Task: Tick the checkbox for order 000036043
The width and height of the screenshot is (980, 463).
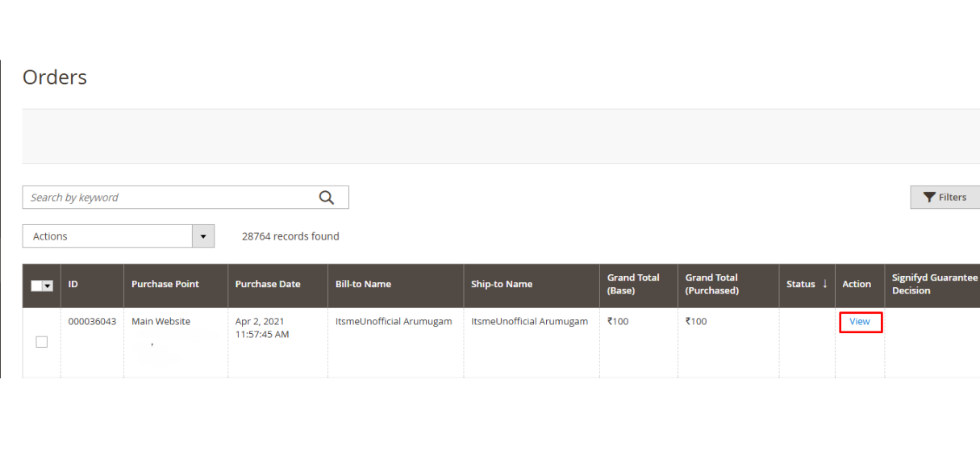Action: [42, 342]
